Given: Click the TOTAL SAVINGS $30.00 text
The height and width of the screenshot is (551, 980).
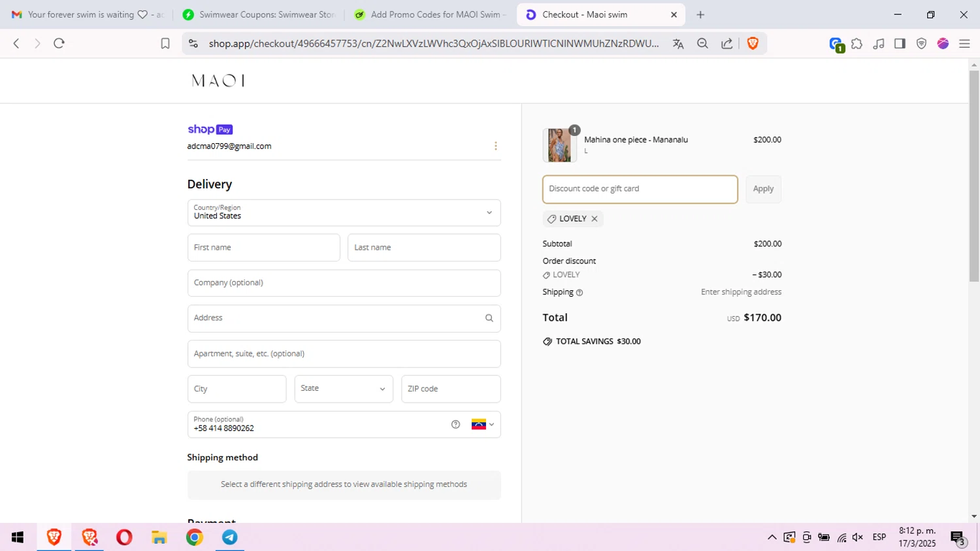Looking at the screenshot, I should click(x=598, y=342).
